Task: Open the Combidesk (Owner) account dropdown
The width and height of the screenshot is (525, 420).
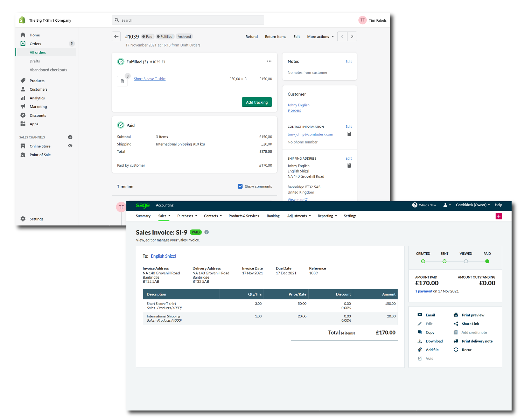Action: (x=472, y=205)
